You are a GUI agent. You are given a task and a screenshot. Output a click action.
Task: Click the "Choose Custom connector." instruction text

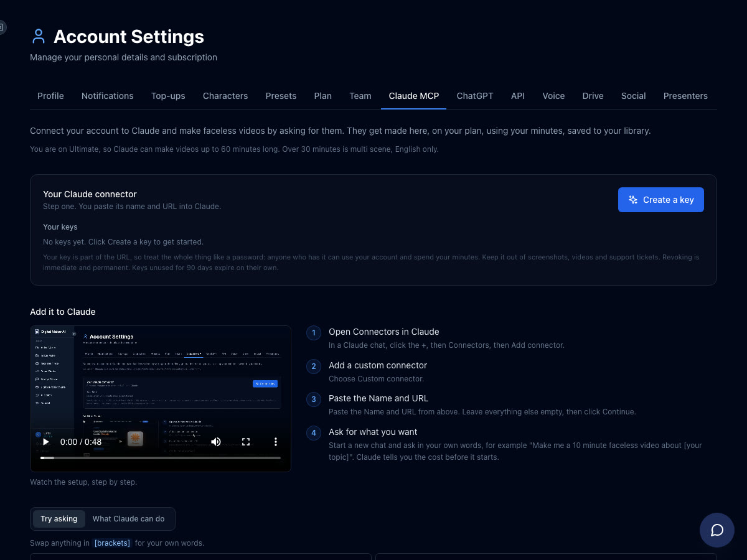(377, 378)
